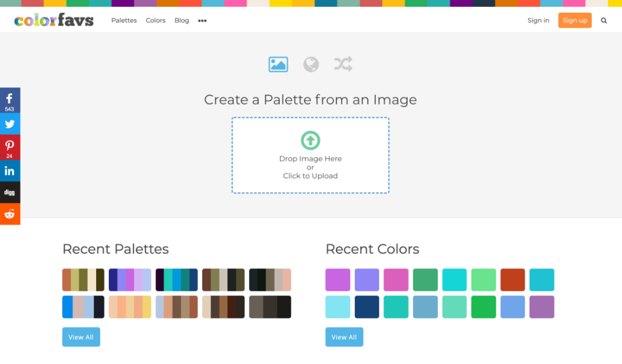The image size is (622, 364).
Task: Share page on Facebook
Action: (x=10, y=100)
